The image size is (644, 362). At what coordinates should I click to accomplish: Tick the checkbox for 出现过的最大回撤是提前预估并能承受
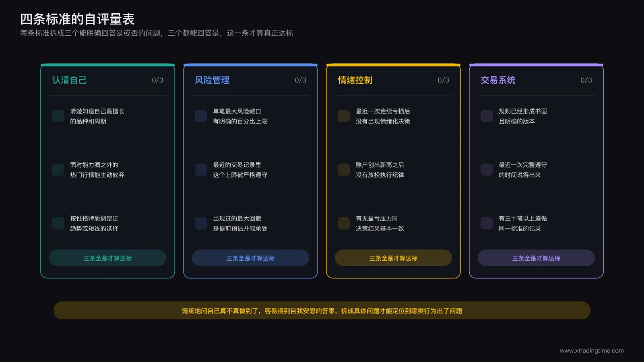tap(201, 223)
